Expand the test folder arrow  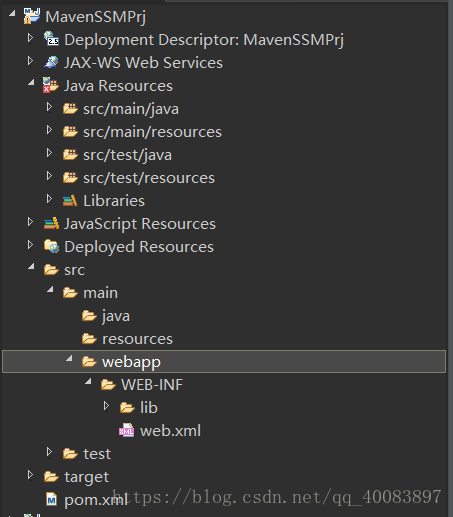(x=49, y=452)
